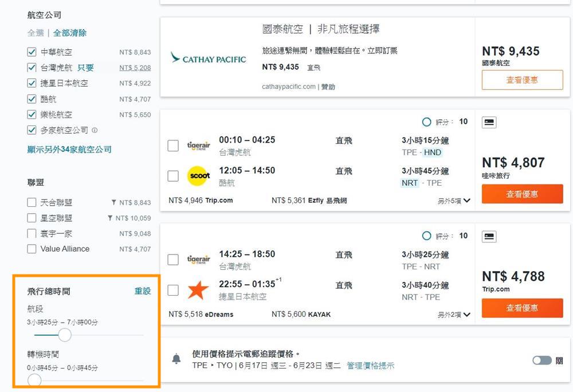The image size is (573, 392).
Task: Click 國泰航空 非凡旅程選擇 ad headline
Action: pyautogui.click(x=321, y=29)
